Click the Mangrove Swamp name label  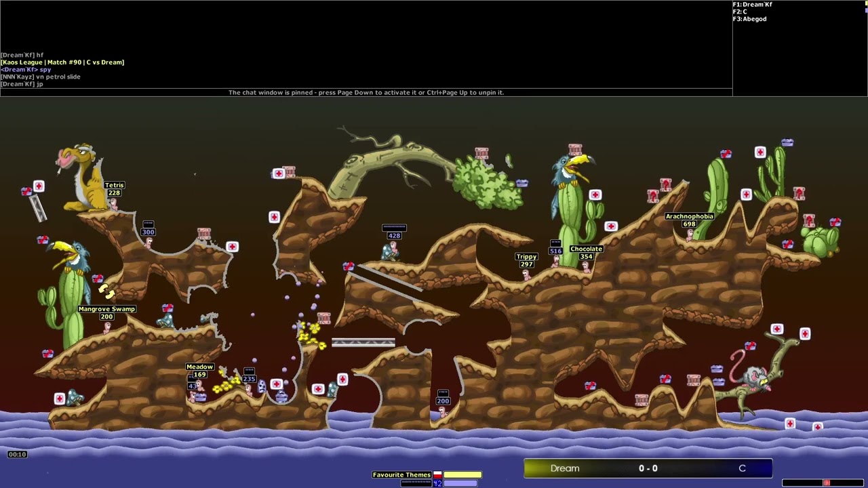pyautogui.click(x=107, y=309)
